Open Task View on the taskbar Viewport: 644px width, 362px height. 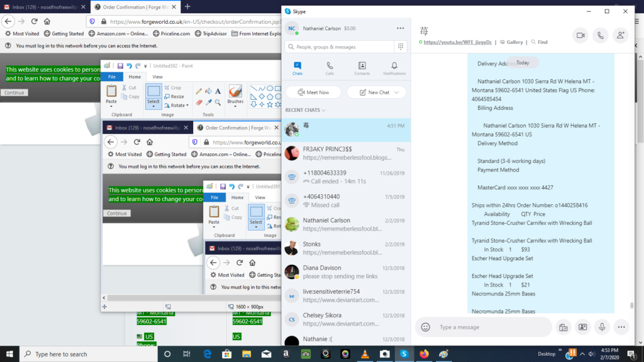(x=186, y=354)
